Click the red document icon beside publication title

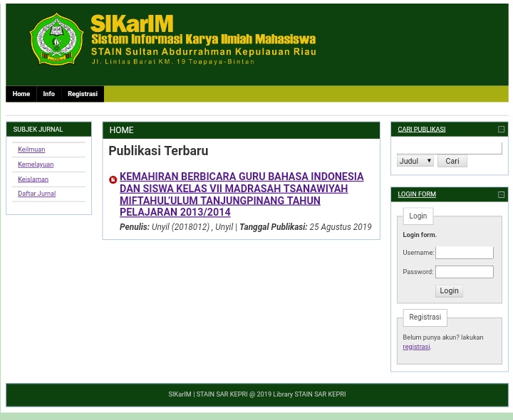pos(113,180)
